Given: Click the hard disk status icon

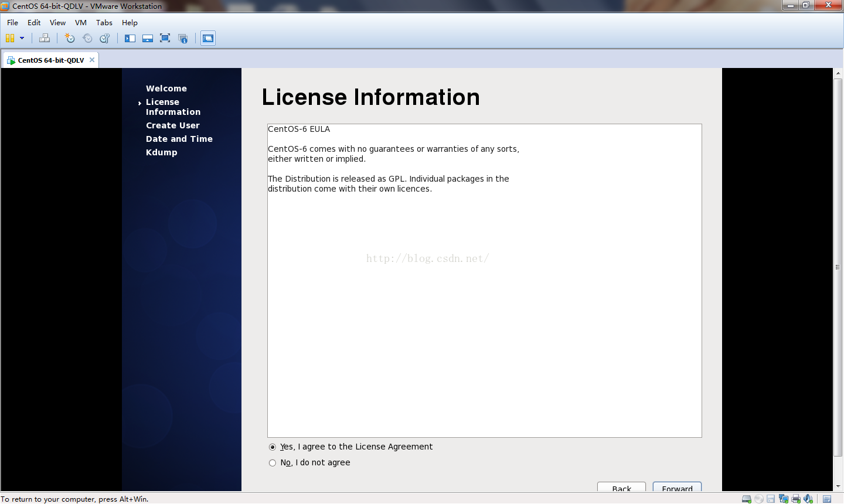Looking at the screenshot, I should click(x=746, y=499).
